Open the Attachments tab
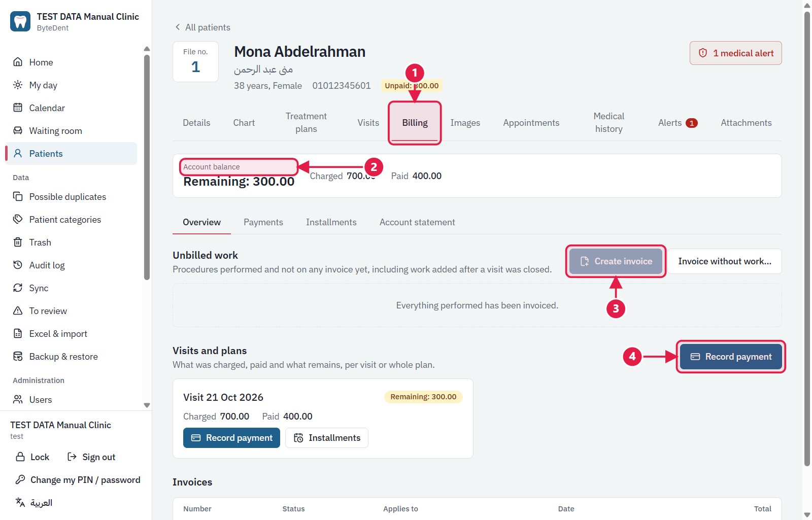This screenshot has height=520, width=812. tap(746, 123)
